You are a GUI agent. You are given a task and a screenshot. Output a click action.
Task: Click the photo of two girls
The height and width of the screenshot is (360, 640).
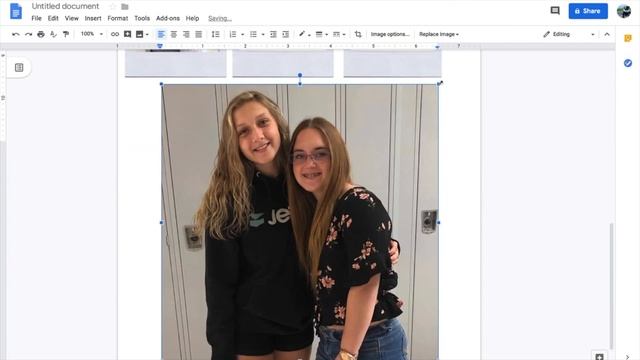[x=300, y=222]
